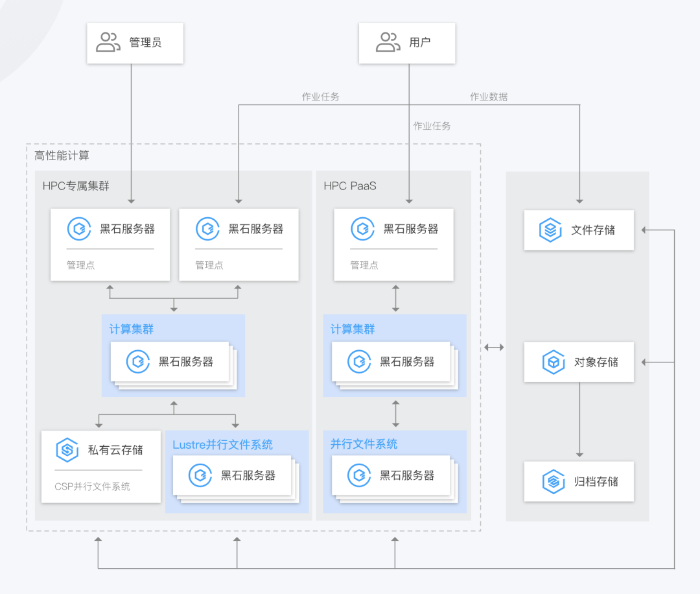Select the 私有云存储 label
This screenshot has height=594, width=700.
tap(115, 450)
